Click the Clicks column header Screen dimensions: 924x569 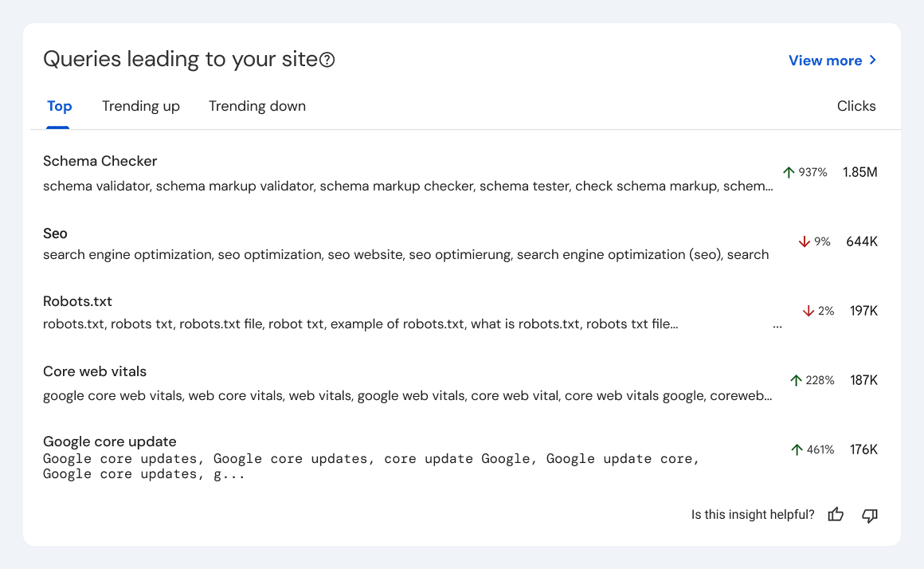pyautogui.click(x=856, y=105)
